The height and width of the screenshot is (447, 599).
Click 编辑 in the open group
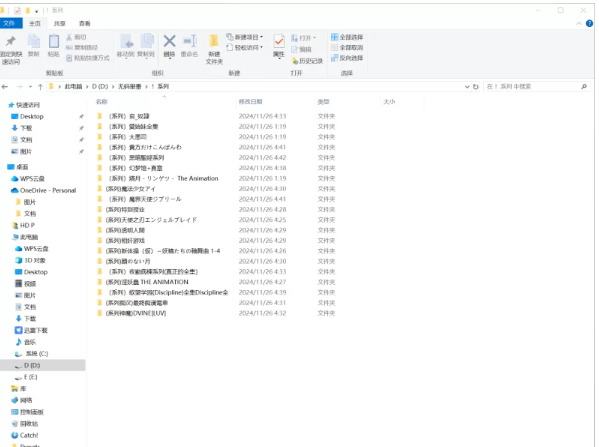[x=301, y=49]
